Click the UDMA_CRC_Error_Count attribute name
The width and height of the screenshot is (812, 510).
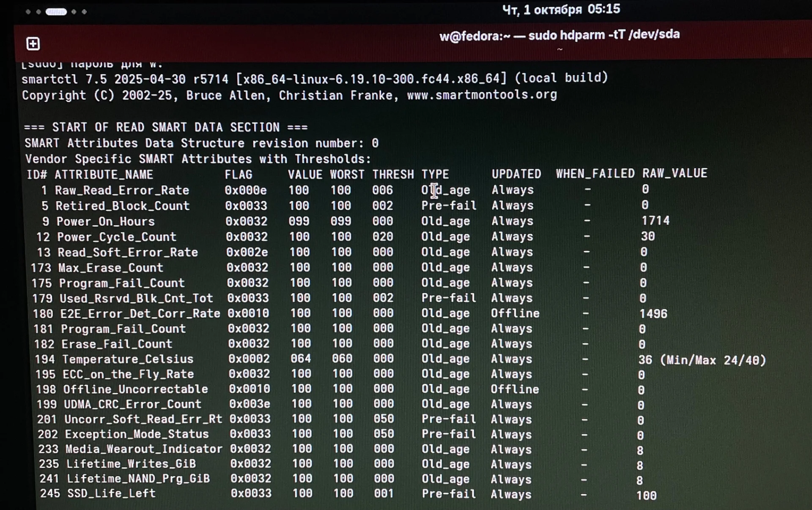pyautogui.click(x=133, y=404)
